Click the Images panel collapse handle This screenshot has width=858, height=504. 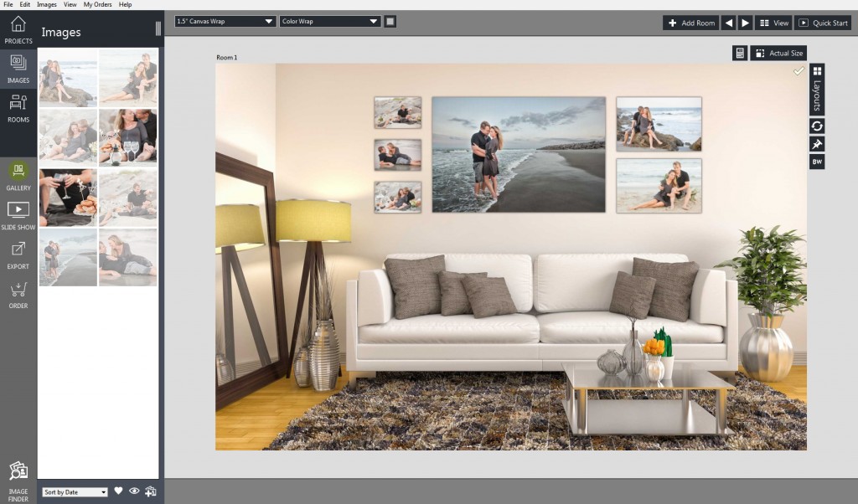(158, 28)
